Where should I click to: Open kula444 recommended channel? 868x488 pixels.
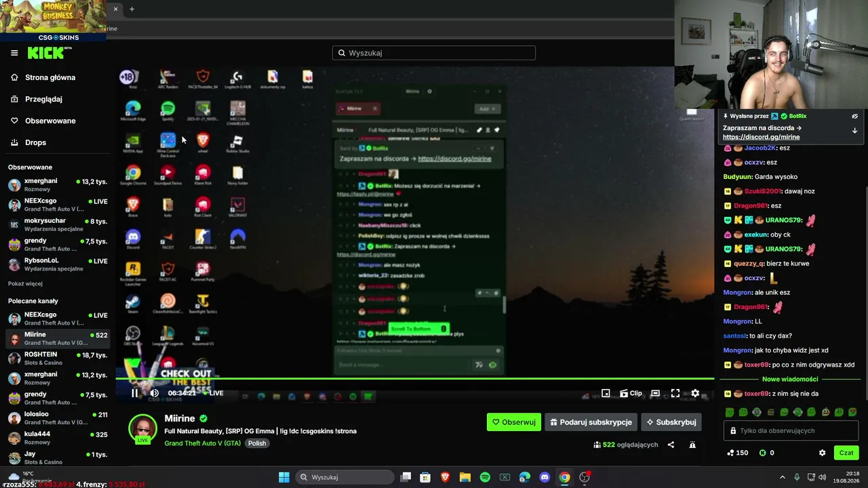click(x=58, y=437)
